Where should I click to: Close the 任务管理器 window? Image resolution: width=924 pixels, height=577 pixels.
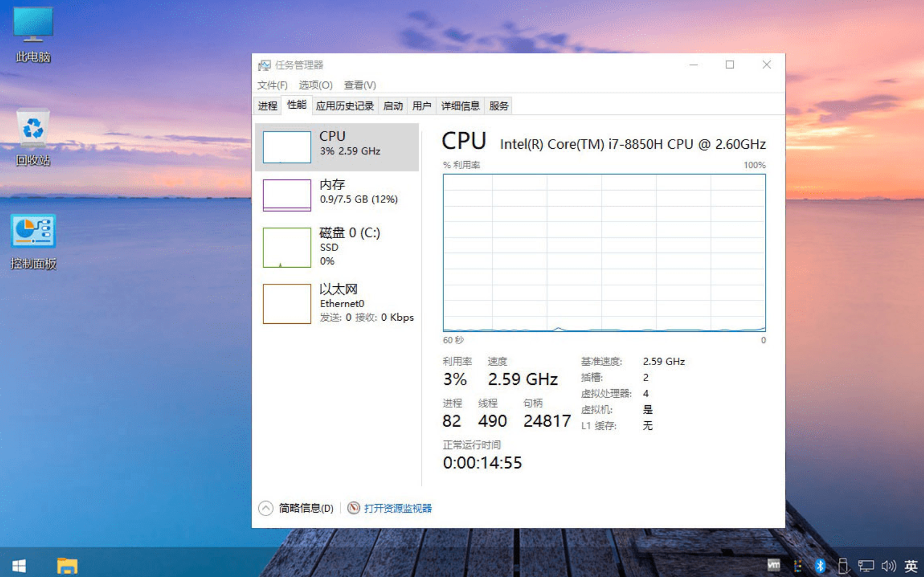point(767,65)
